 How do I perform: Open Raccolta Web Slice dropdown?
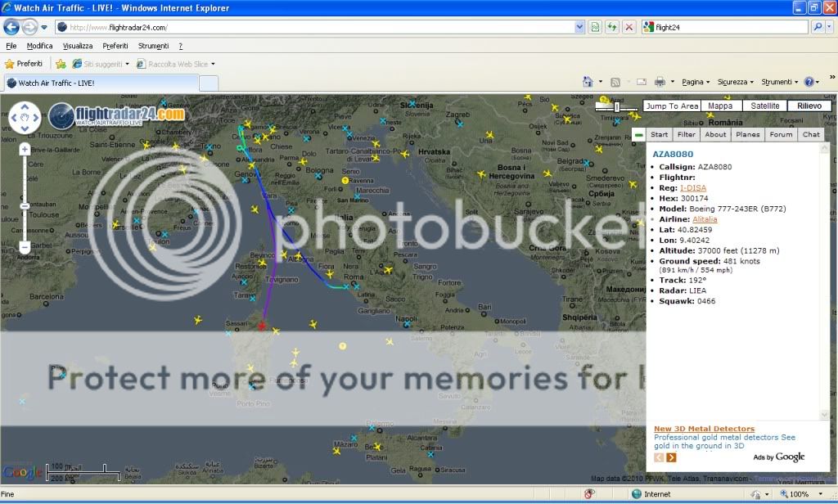[175, 64]
